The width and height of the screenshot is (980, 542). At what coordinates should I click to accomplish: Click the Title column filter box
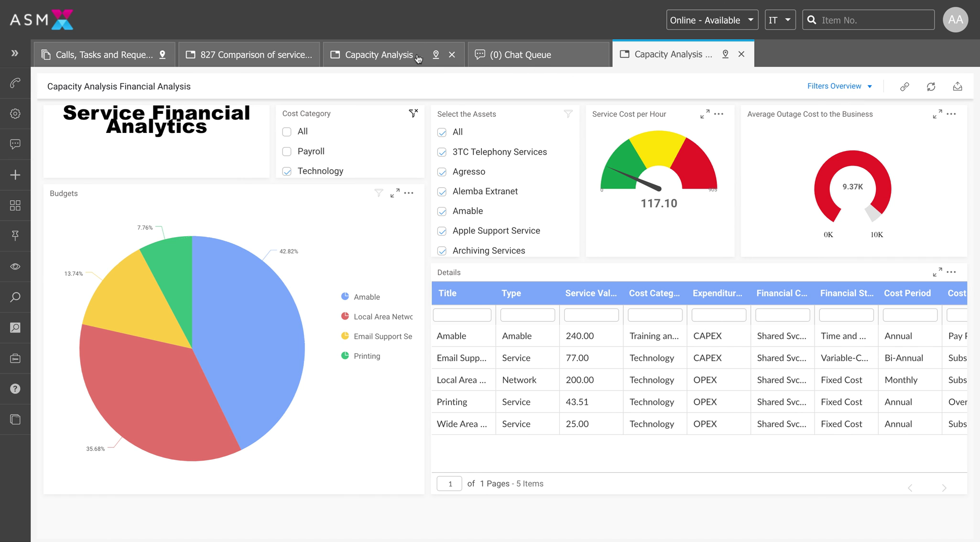pos(462,315)
